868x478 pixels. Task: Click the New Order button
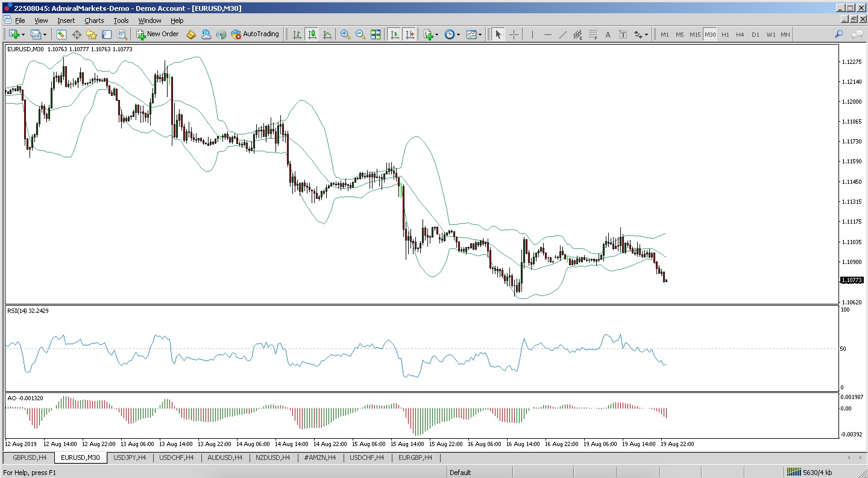[158, 34]
